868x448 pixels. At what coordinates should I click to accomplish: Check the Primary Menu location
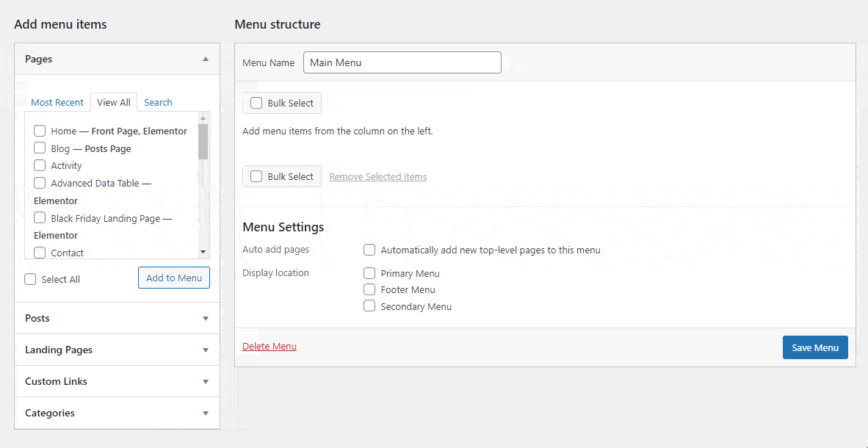click(369, 273)
